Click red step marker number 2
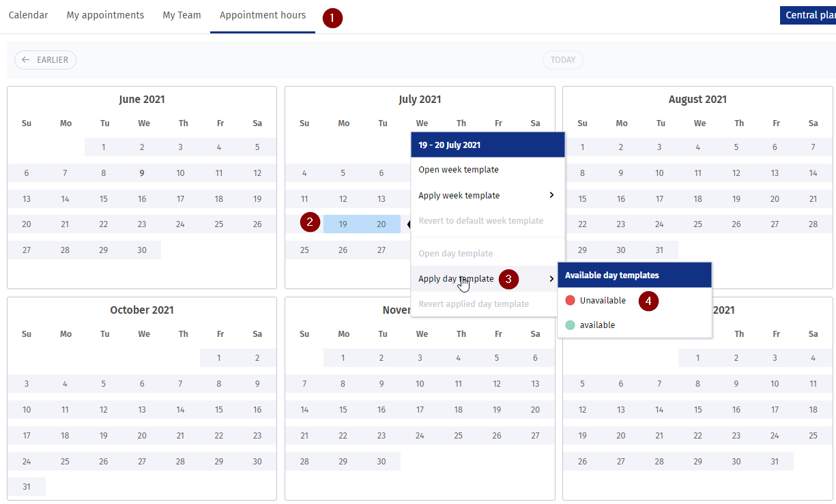 310,222
